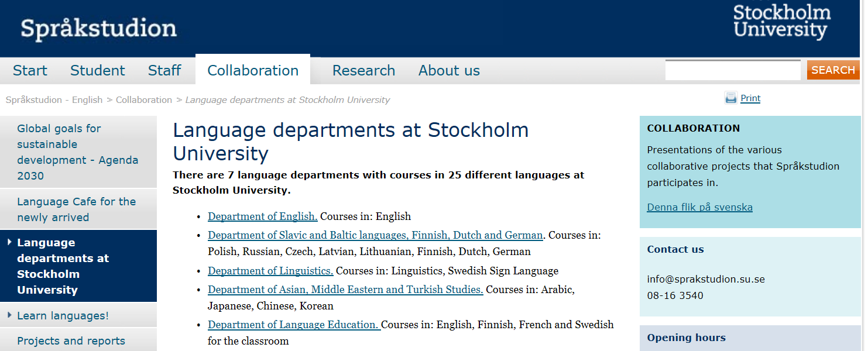
Task: Click the text Linguistics, Swedish Sign Language
Action: click(475, 271)
